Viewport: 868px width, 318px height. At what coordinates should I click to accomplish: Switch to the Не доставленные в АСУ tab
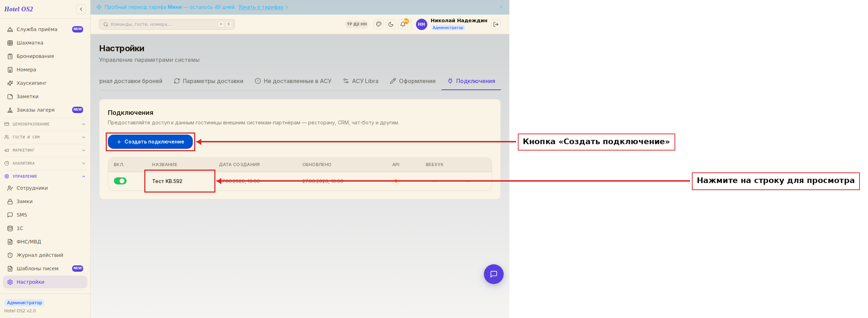pyautogui.click(x=293, y=81)
